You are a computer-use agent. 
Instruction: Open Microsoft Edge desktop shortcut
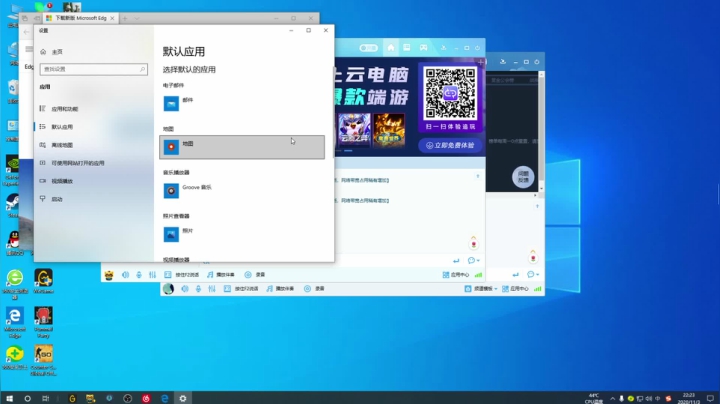click(15, 322)
